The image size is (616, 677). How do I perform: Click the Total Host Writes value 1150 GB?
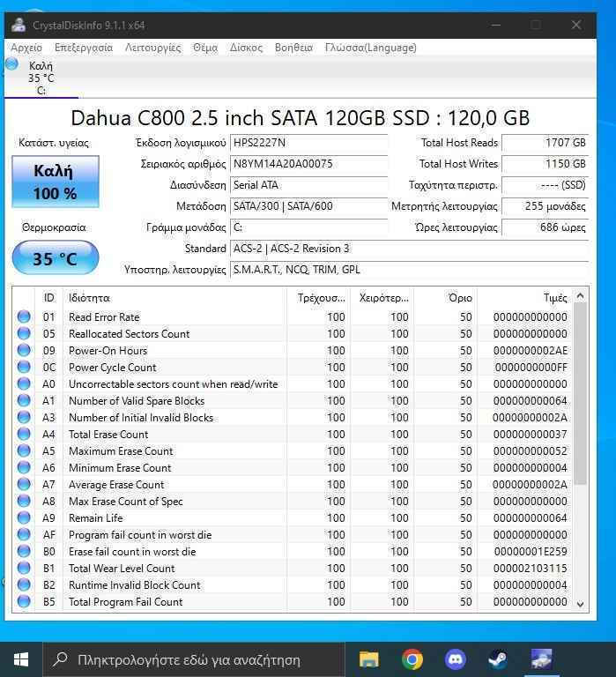click(x=545, y=164)
